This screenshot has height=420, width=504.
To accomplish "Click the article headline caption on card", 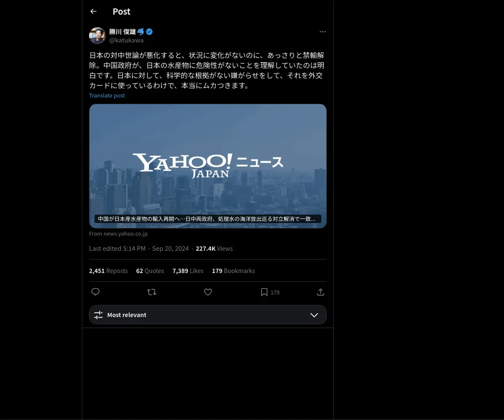I will [x=208, y=219].
